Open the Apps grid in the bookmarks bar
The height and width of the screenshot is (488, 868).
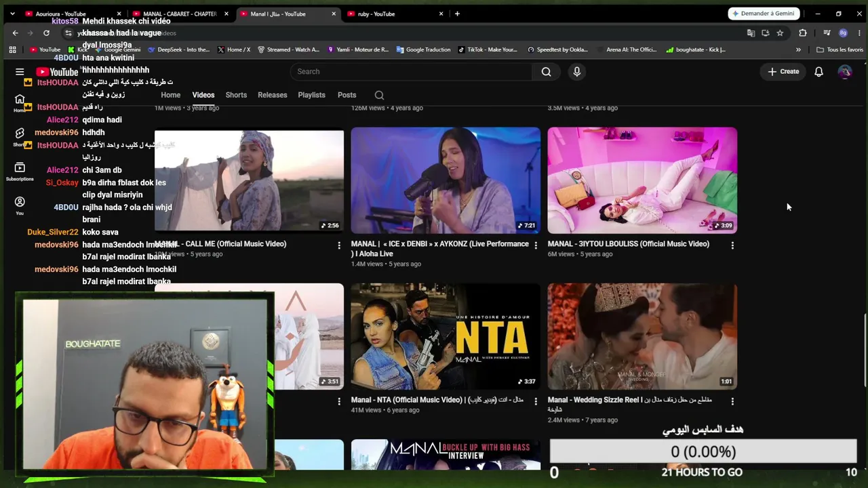click(x=12, y=49)
